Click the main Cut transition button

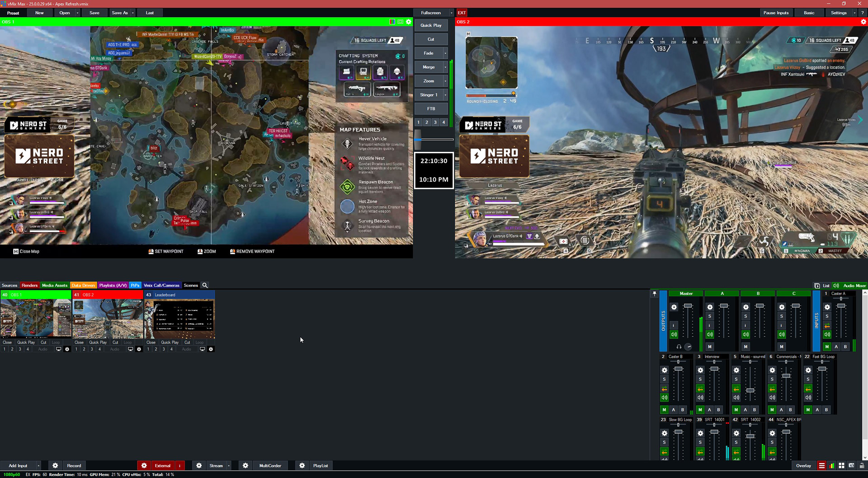tap(431, 39)
